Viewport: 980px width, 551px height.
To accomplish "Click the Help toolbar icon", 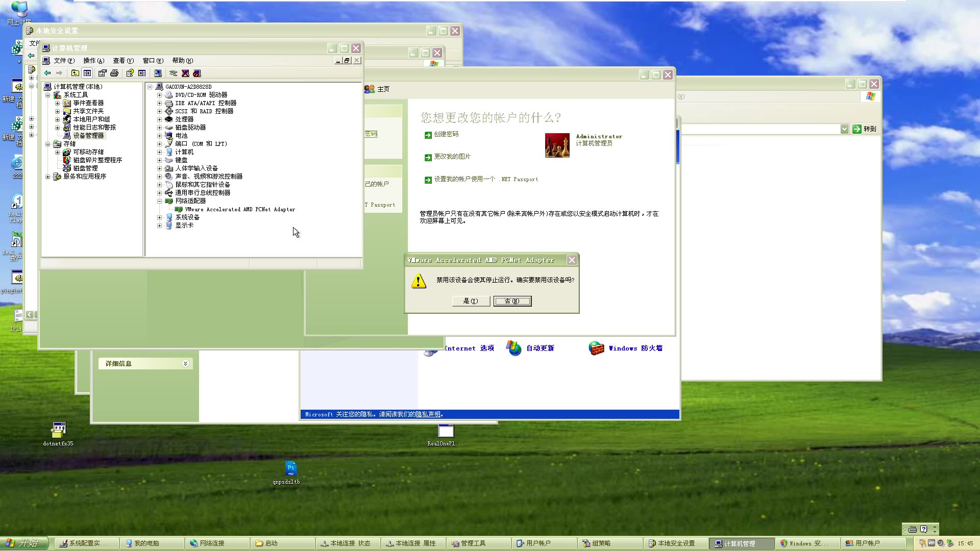I will [x=130, y=73].
